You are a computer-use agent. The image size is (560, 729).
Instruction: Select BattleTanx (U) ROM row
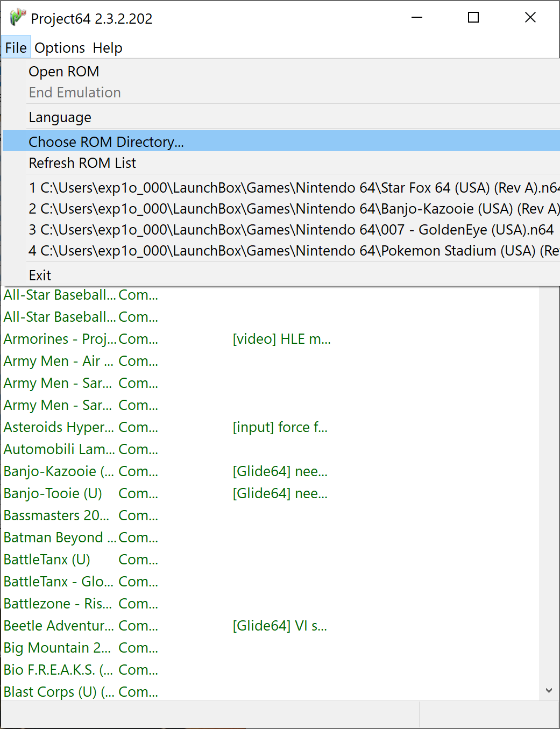click(x=270, y=560)
